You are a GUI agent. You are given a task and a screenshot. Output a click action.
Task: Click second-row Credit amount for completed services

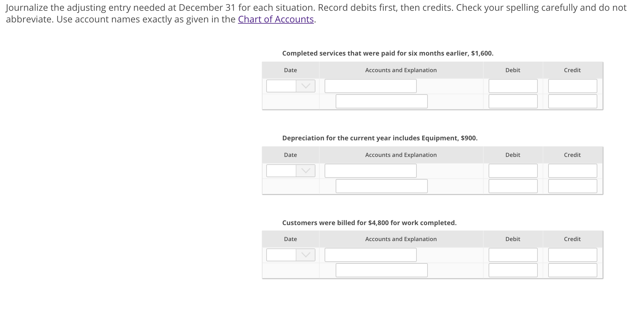tap(572, 101)
